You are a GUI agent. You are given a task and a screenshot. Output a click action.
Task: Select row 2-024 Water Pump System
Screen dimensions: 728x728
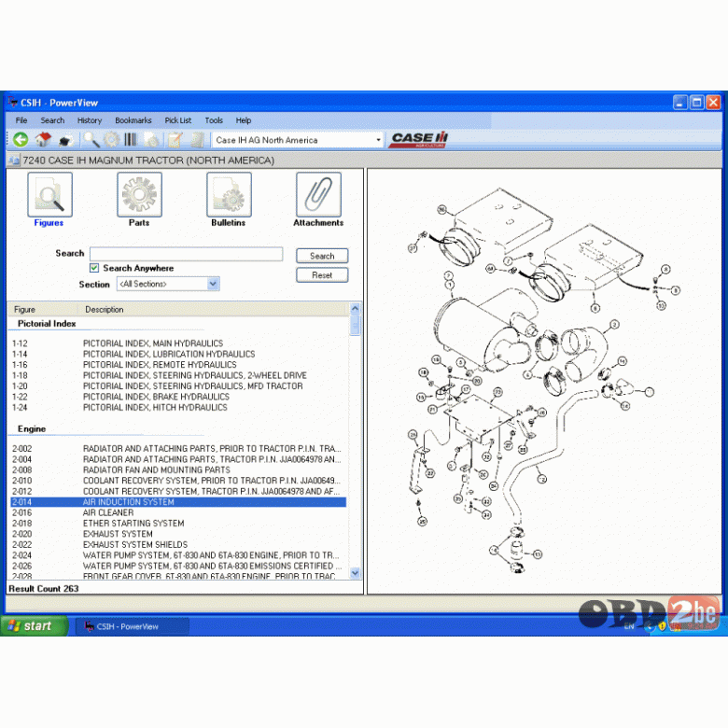click(x=178, y=555)
